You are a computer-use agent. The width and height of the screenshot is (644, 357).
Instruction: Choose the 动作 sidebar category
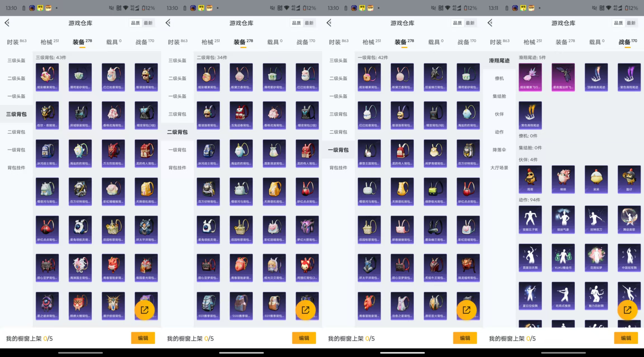(499, 132)
